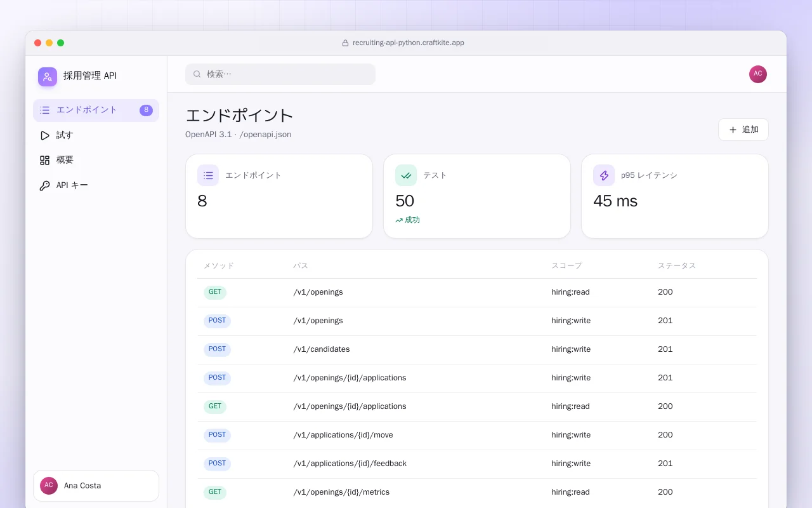
Task: Click the list icon beside エンドポイント in sidebar
Action: (44, 110)
